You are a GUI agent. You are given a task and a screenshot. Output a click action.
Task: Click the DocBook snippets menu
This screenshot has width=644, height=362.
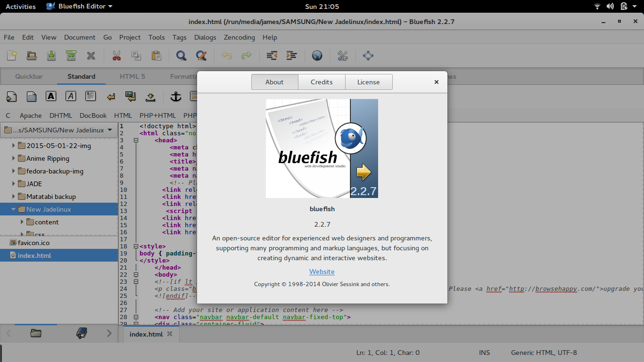tap(93, 115)
